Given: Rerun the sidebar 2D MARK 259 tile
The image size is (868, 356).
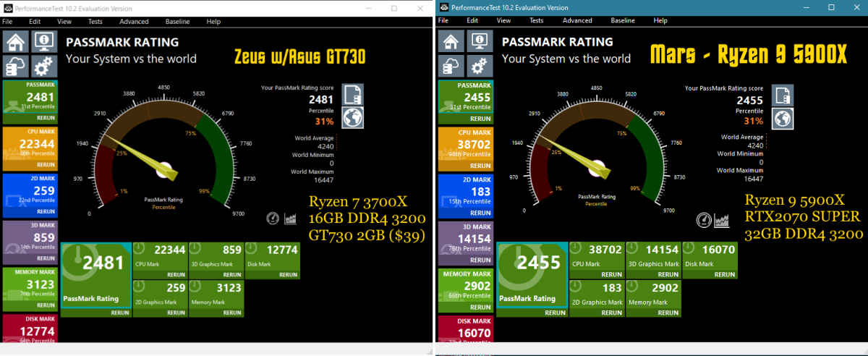Looking at the screenshot, I should (45, 212).
